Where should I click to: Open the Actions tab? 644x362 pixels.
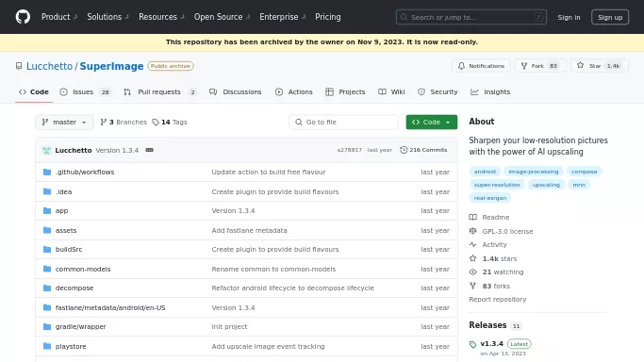pos(294,92)
